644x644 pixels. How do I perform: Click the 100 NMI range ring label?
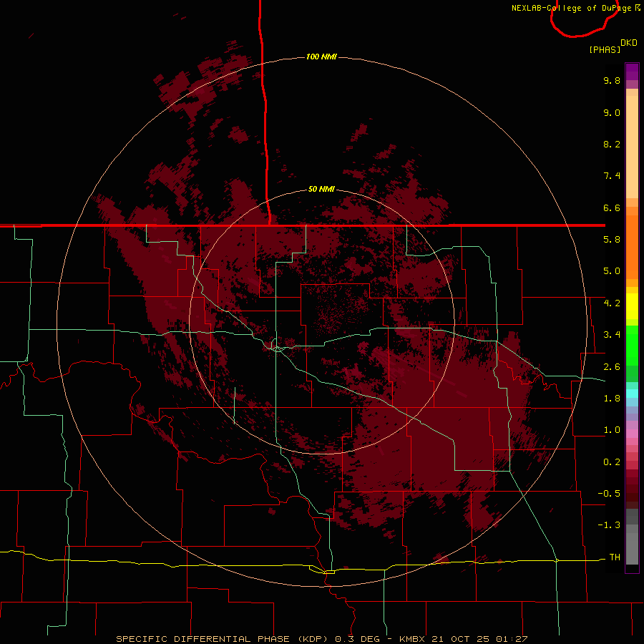click(321, 57)
